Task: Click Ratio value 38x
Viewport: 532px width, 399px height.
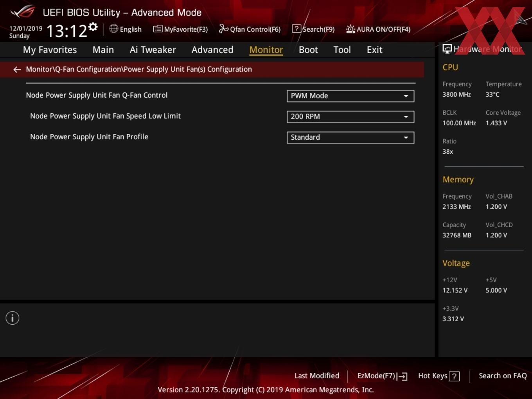Action: [x=448, y=151]
